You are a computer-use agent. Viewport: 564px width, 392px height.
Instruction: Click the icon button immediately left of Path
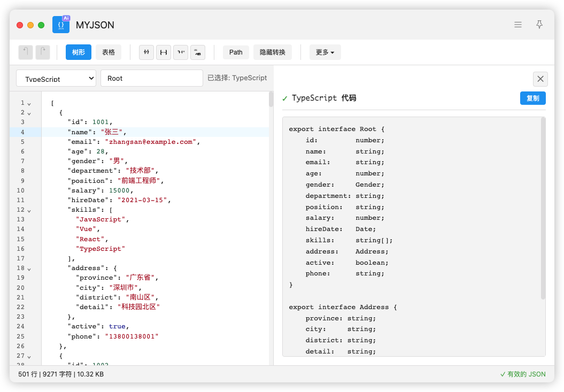point(198,52)
